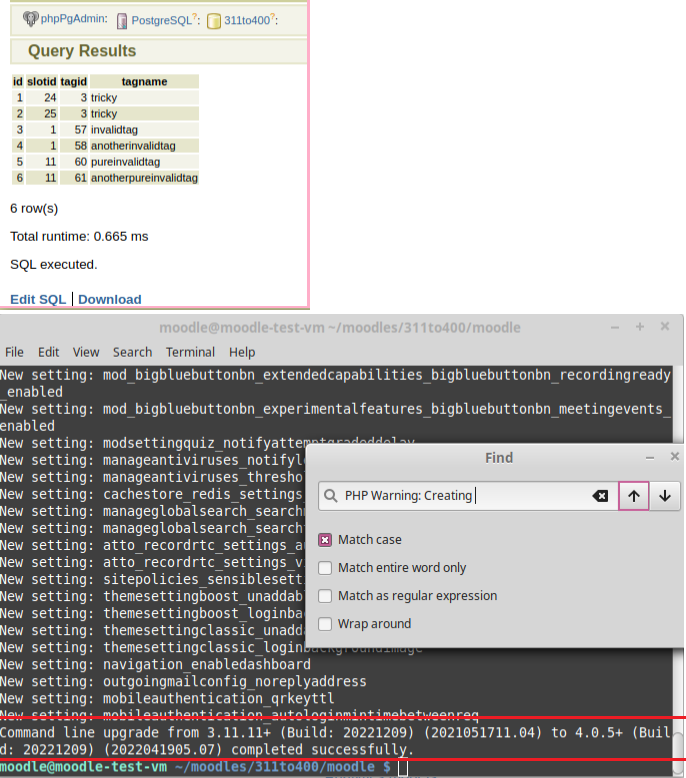
Task: Click the 'SQL executed.' message
Action: click(54, 265)
